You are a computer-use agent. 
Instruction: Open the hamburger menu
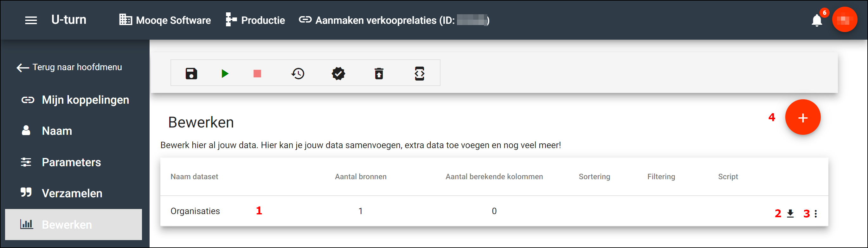click(x=31, y=21)
